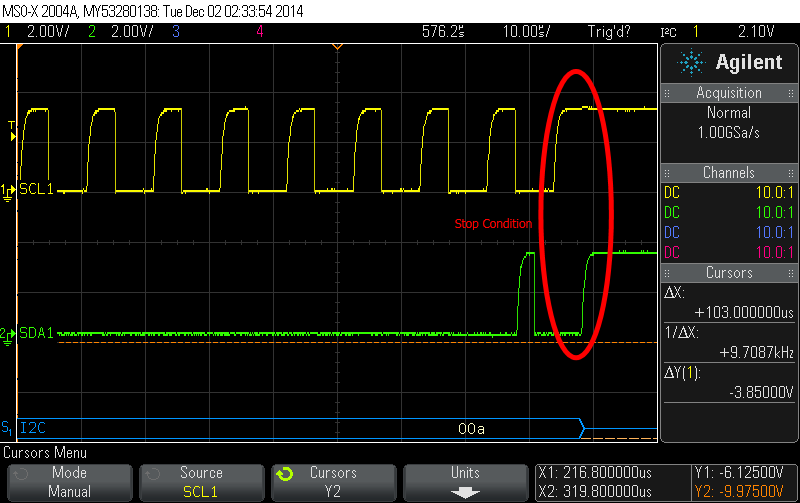Click the yellow DC 10.0:1 channel row
800x503 pixels.
(x=729, y=192)
